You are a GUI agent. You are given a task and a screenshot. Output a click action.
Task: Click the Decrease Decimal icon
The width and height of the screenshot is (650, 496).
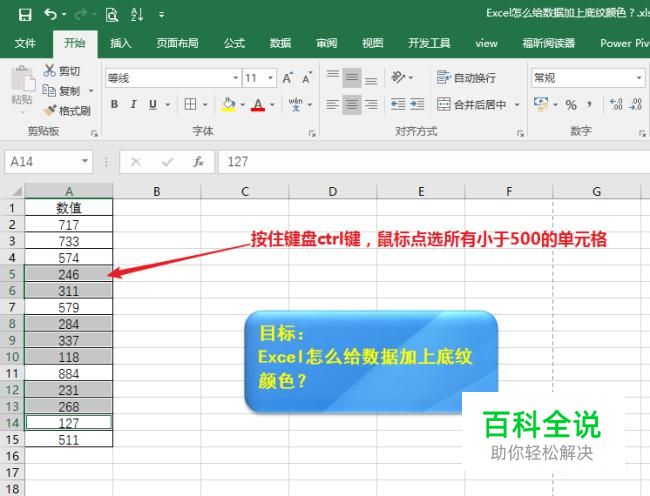tap(635, 104)
